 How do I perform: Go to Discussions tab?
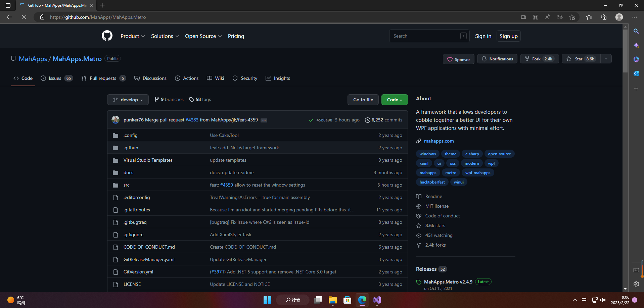pyautogui.click(x=150, y=78)
